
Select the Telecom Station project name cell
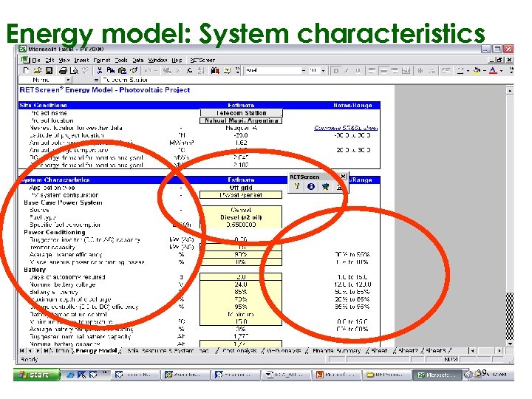pyautogui.click(x=241, y=113)
